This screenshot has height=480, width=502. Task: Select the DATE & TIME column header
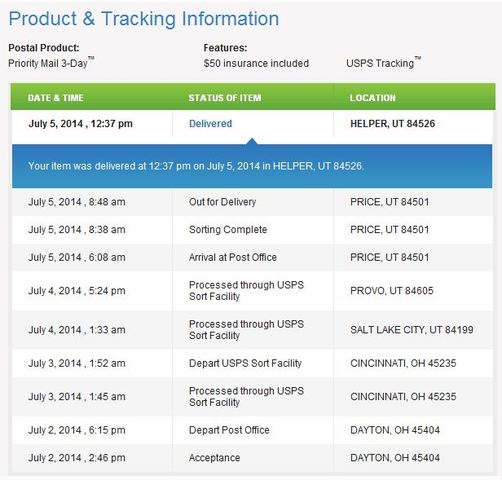(x=56, y=98)
